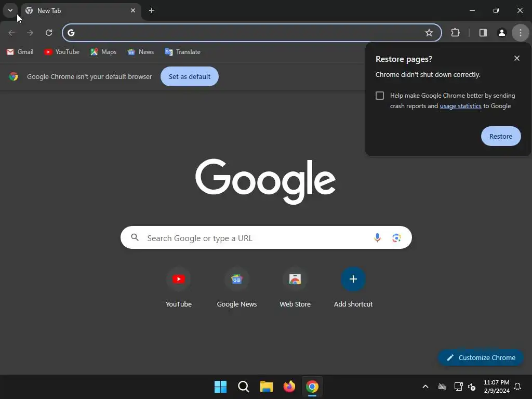The image size is (532, 399).
Task: Bookmark this tab with the star icon
Action: 429,33
